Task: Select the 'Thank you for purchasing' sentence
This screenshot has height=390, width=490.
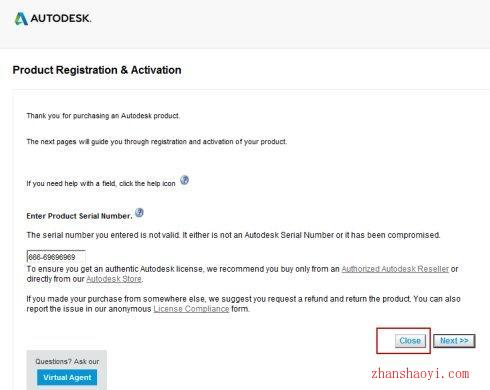Action: (x=103, y=116)
